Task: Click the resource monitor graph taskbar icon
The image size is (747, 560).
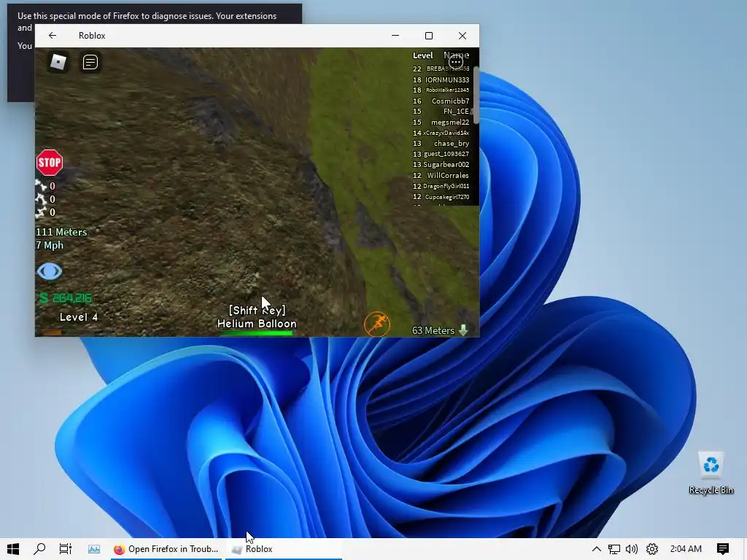Action: [94, 549]
